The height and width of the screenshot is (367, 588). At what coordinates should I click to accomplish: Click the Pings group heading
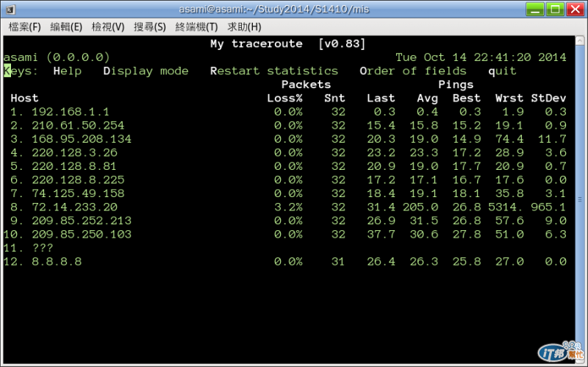pyautogui.click(x=456, y=85)
